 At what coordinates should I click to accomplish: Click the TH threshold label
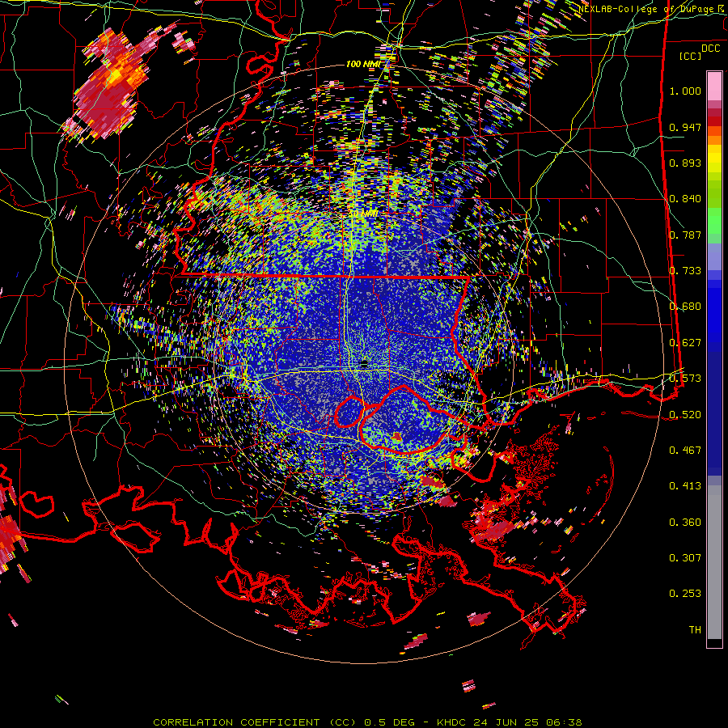pyautogui.click(x=695, y=630)
